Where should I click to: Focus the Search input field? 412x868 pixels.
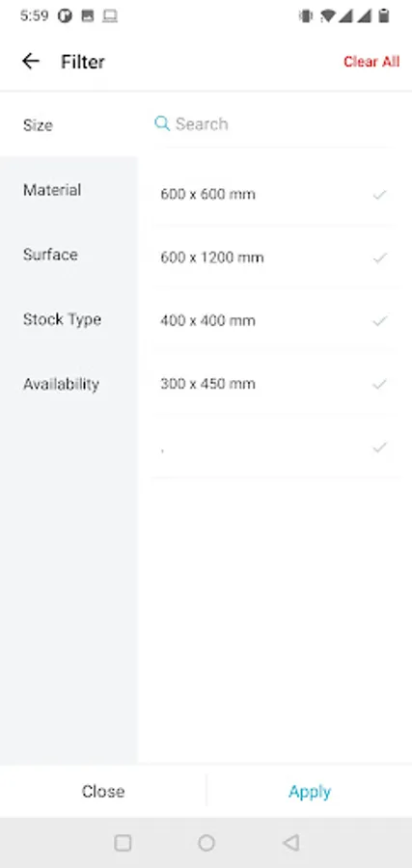tap(274, 123)
